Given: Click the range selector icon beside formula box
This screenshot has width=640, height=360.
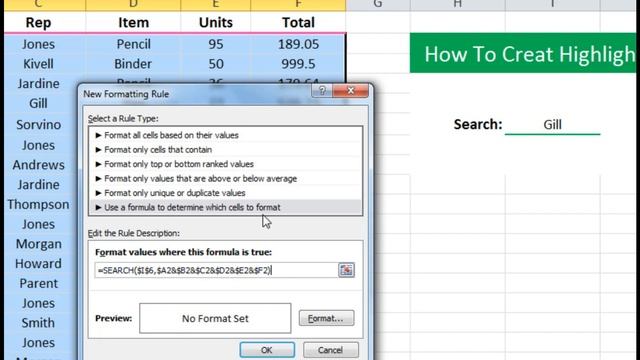Looking at the screenshot, I should coord(346,270).
